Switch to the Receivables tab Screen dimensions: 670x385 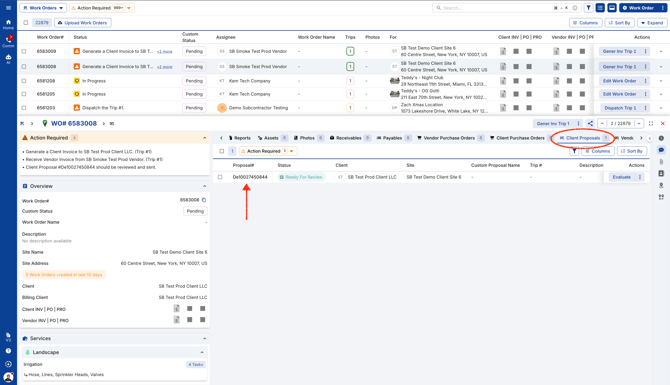350,138
